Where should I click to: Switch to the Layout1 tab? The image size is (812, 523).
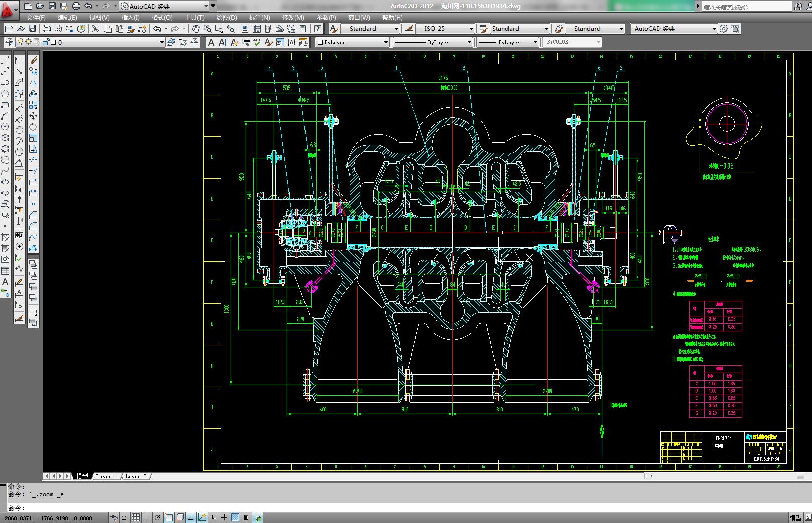[x=106, y=476]
